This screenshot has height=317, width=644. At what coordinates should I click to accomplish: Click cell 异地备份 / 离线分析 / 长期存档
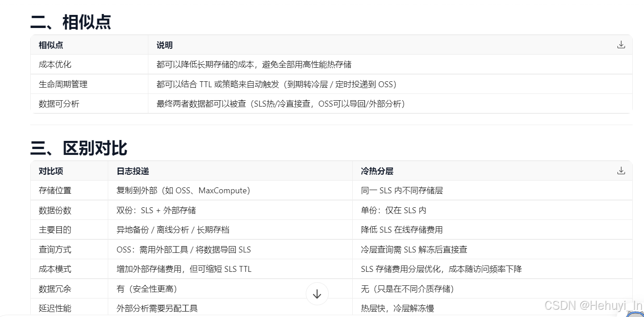(173, 230)
